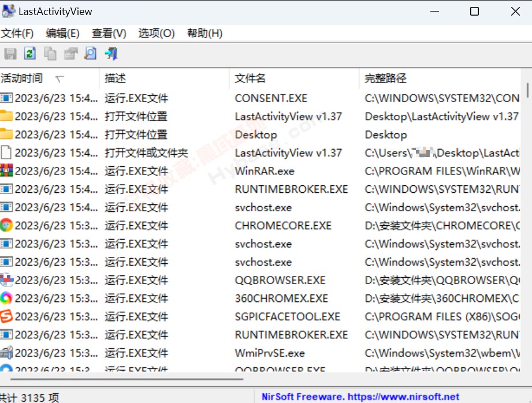The width and height of the screenshot is (532, 403).
Task: Click the Exit toolbar icon
Action: coord(111,54)
